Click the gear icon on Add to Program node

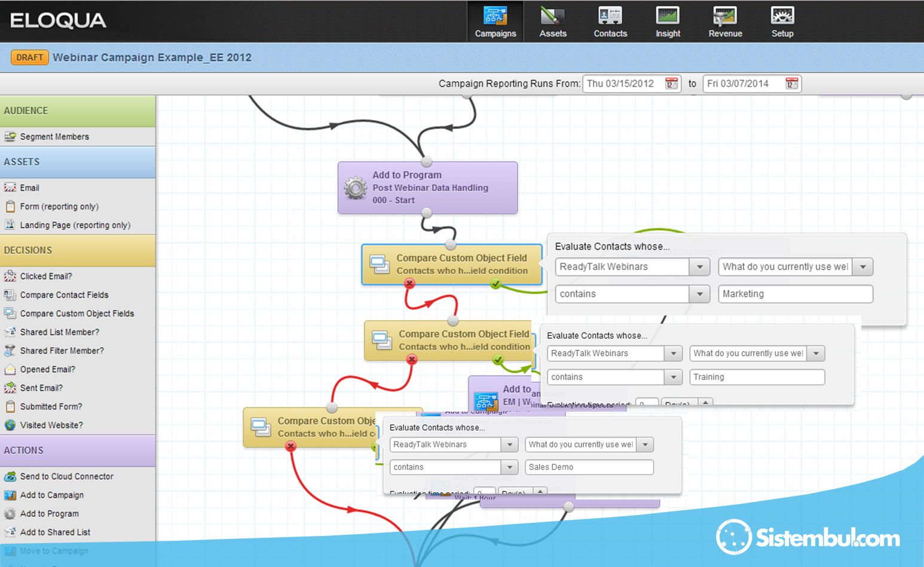pos(356,188)
